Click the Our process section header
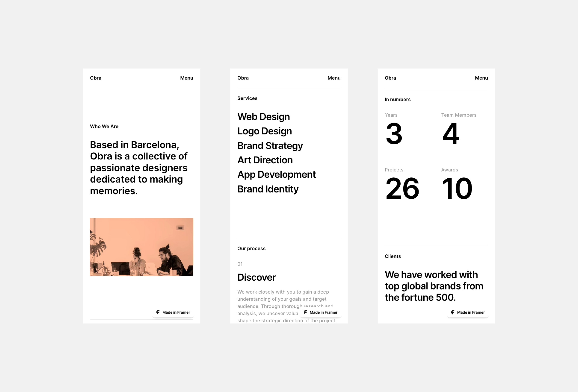The height and width of the screenshot is (392, 578). pos(251,248)
